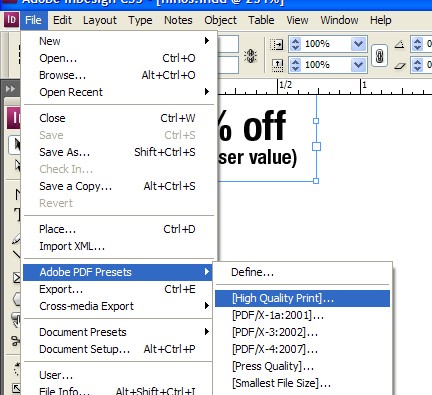Click the rotation angle icon
Image resolution: width=432 pixels, height=395 pixels.
coord(399,44)
